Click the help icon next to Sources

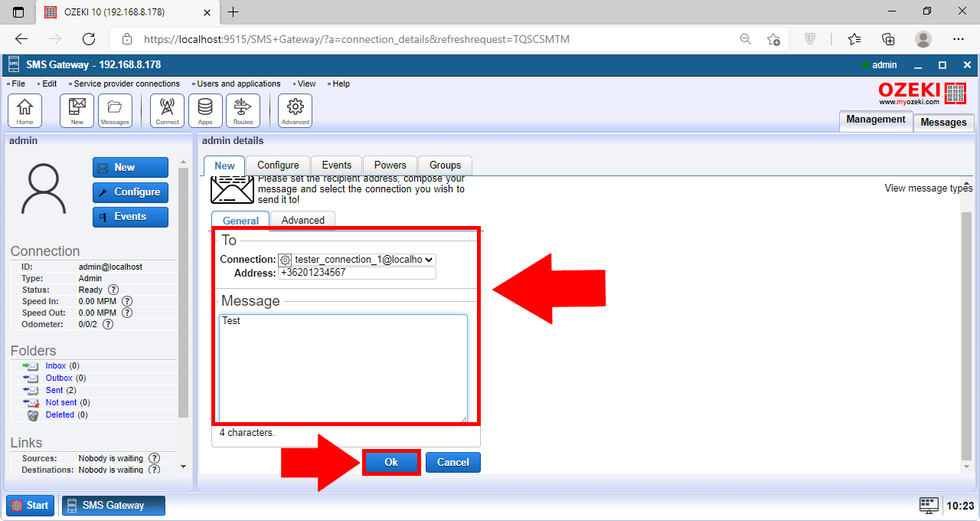pyautogui.click(x=154, y=458)
